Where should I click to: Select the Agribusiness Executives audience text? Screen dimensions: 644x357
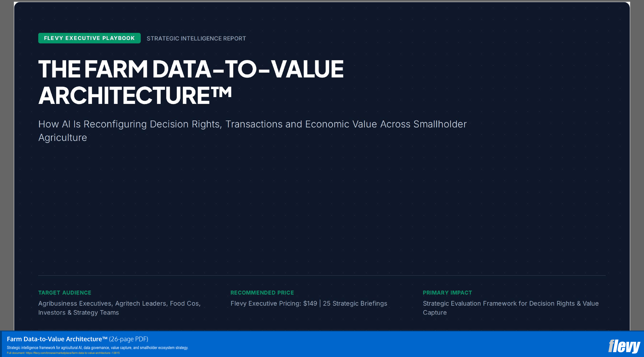click(119, 308)
